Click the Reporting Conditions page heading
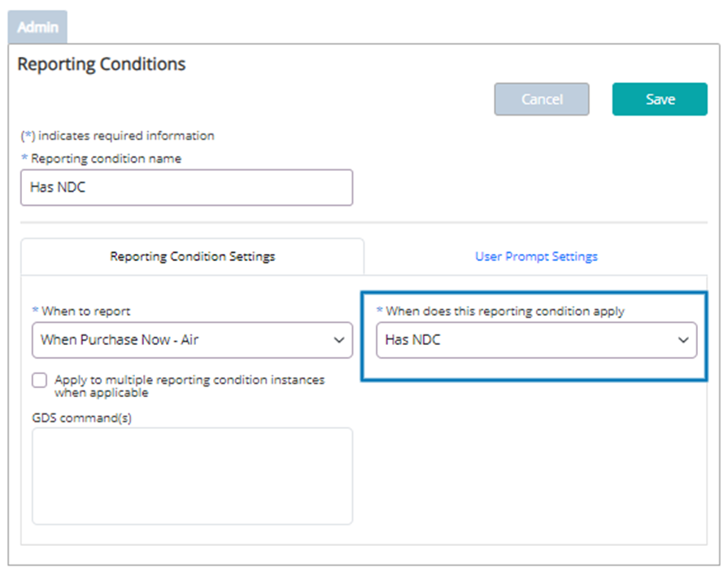Image resolution: width=728 pixels, height=576 pixels. click(x=101, y=64)
